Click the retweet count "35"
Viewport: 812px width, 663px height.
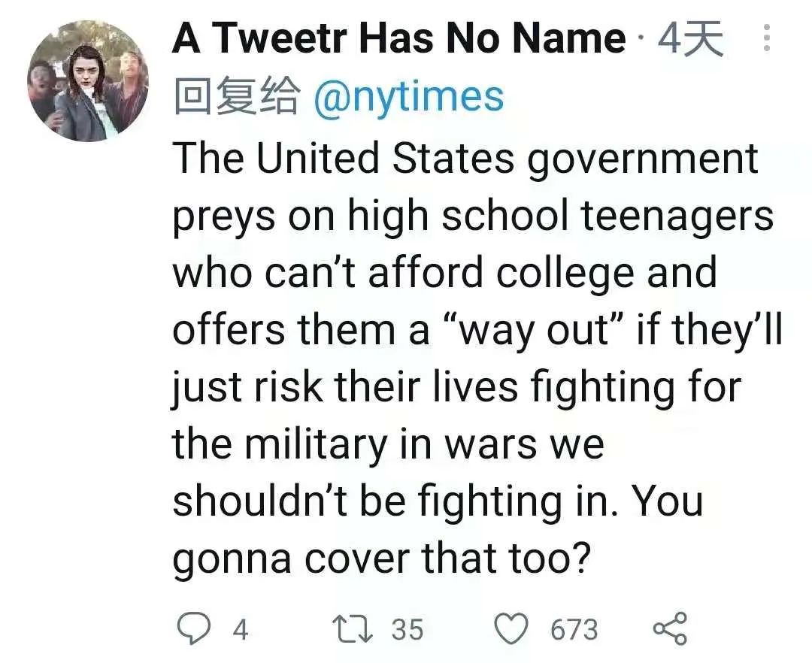tap(408, 629)
